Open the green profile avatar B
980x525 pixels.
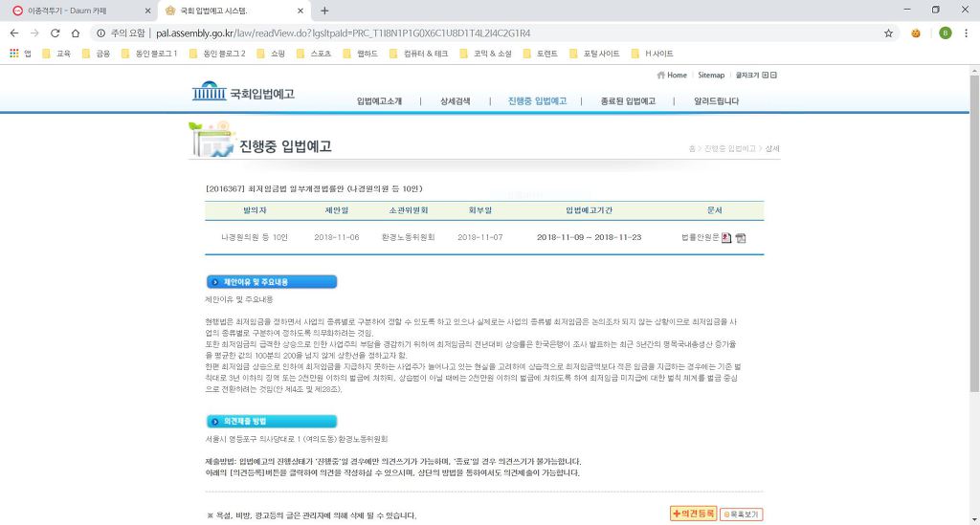945,33
